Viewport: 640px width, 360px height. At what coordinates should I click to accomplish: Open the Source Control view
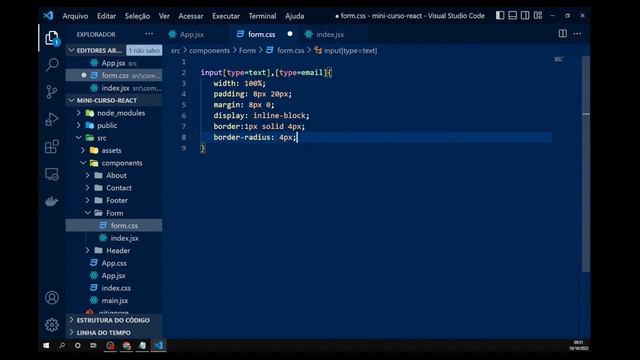[x=52, y=92]
